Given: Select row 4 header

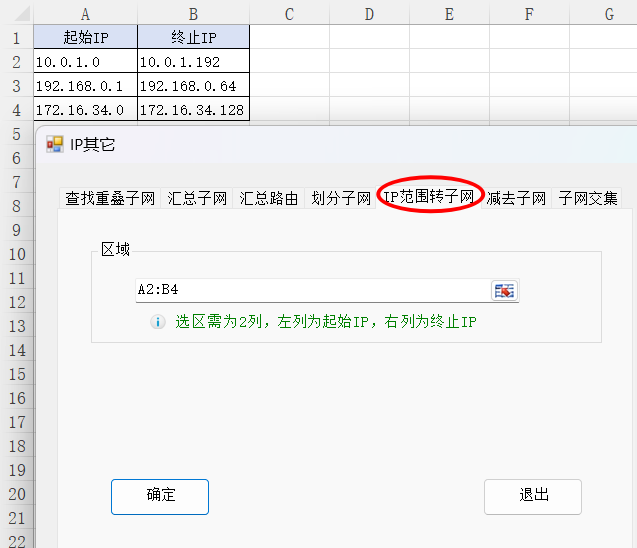Looking at the screenshot, I should pyautogui.click(x=17, y=110).
